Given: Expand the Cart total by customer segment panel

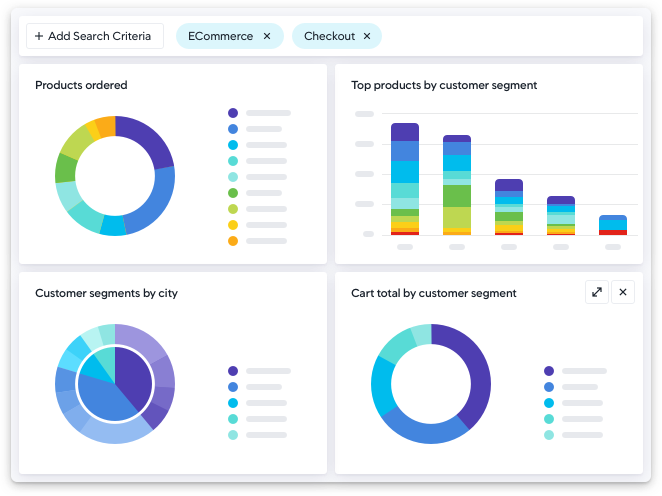Looking at the screenshot, I should [597, 292].
